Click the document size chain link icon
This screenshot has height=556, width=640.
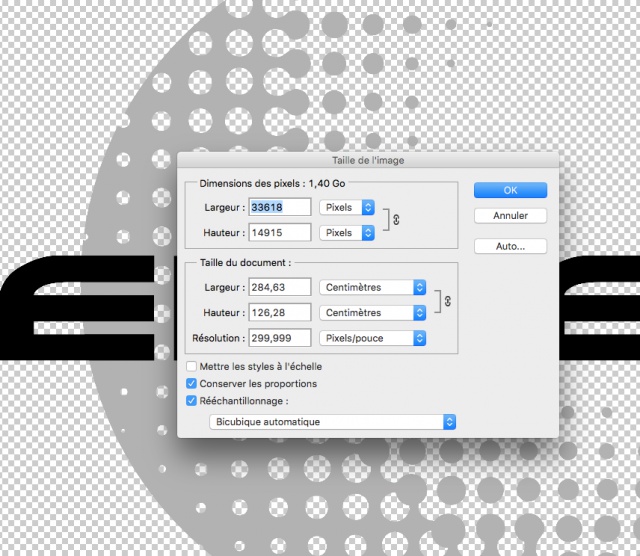446,300
